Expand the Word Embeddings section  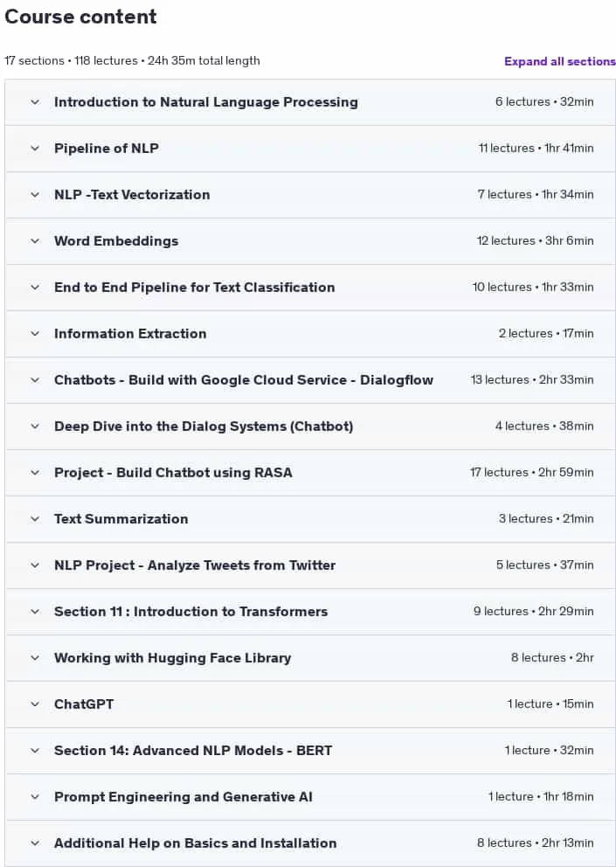(x=310, y=241)
